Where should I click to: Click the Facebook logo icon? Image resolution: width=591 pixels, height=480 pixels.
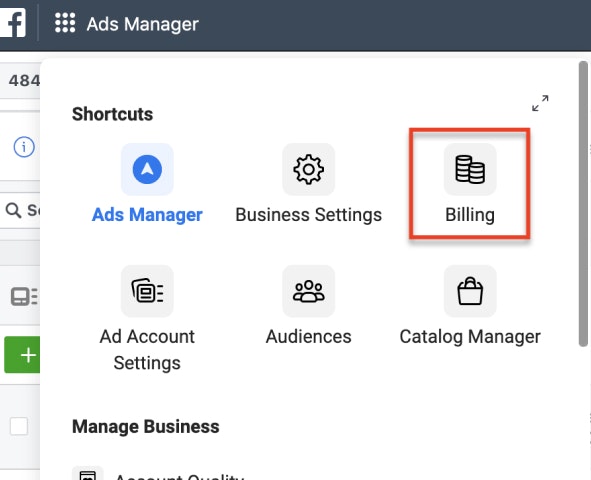[13, 23]
